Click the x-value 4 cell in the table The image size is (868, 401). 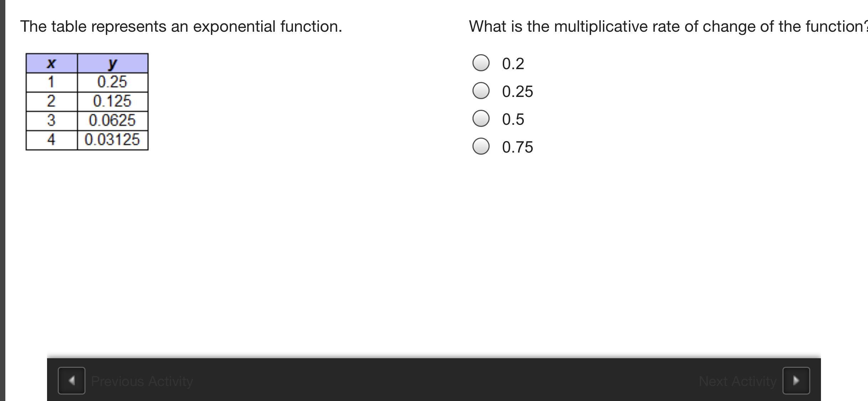51,140
